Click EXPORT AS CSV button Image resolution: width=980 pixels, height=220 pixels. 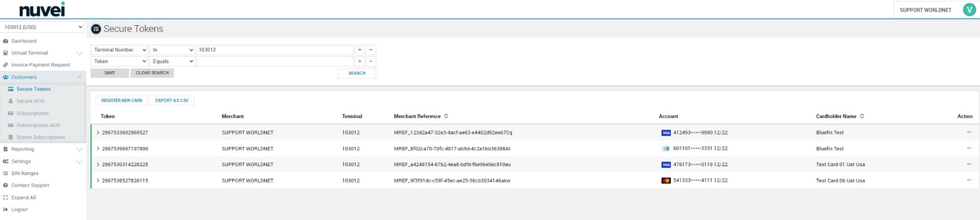(172, 100)
